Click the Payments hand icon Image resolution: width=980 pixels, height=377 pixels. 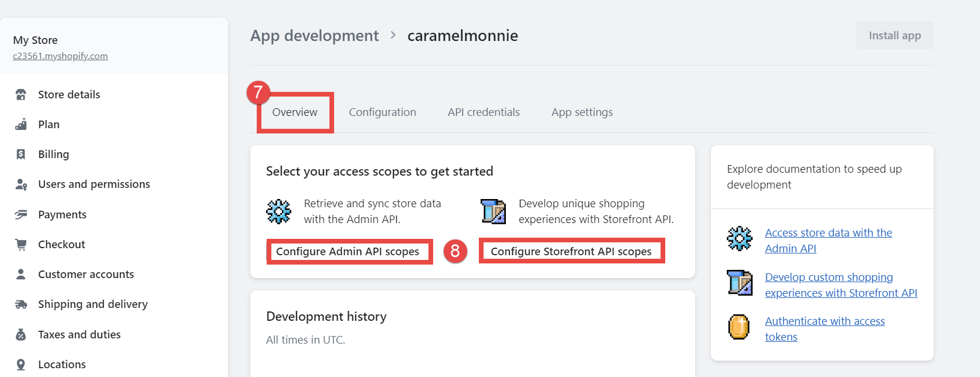pos(21,214)
